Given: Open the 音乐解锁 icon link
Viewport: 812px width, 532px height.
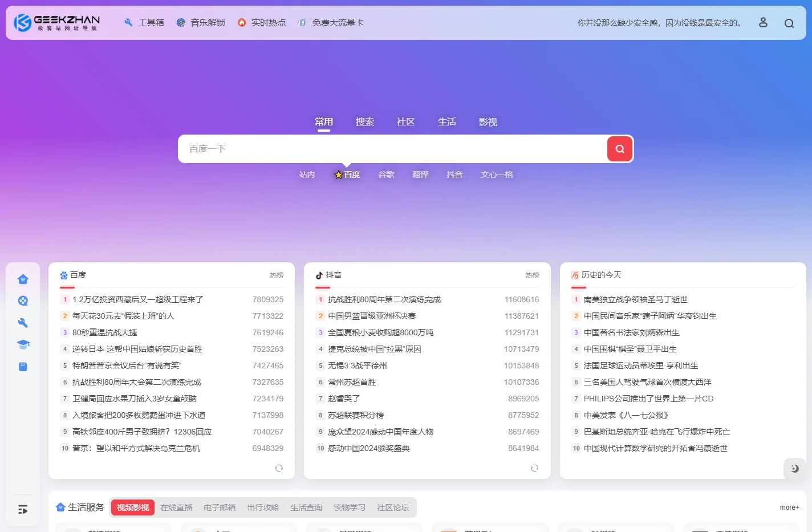Looking at the screenshot, I should click(x=181, y=23).
